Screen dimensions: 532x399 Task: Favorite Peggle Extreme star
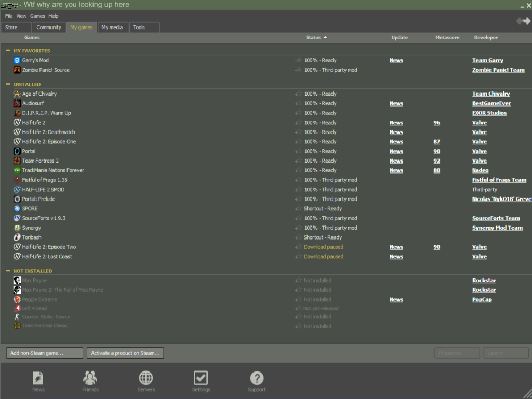coord(298,300)
